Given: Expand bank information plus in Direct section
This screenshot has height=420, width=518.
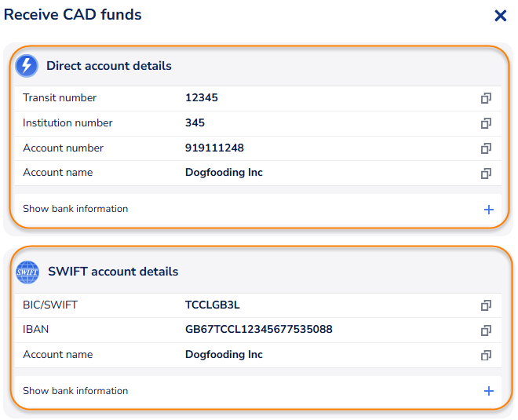Looking at the screenshot, I should coord(488,209).
